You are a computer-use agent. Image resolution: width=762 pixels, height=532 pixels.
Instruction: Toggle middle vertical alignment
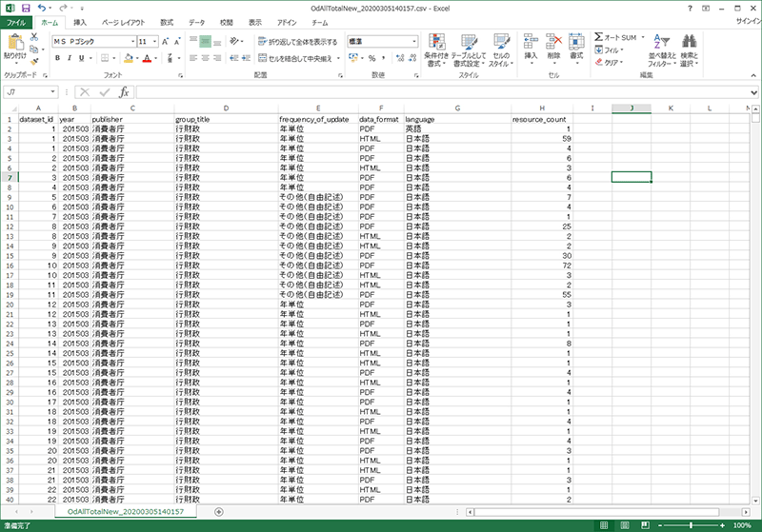point(205,42)
